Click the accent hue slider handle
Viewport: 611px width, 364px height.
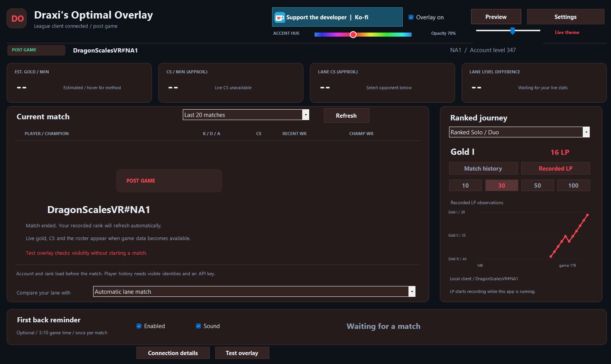click(353, 35)
